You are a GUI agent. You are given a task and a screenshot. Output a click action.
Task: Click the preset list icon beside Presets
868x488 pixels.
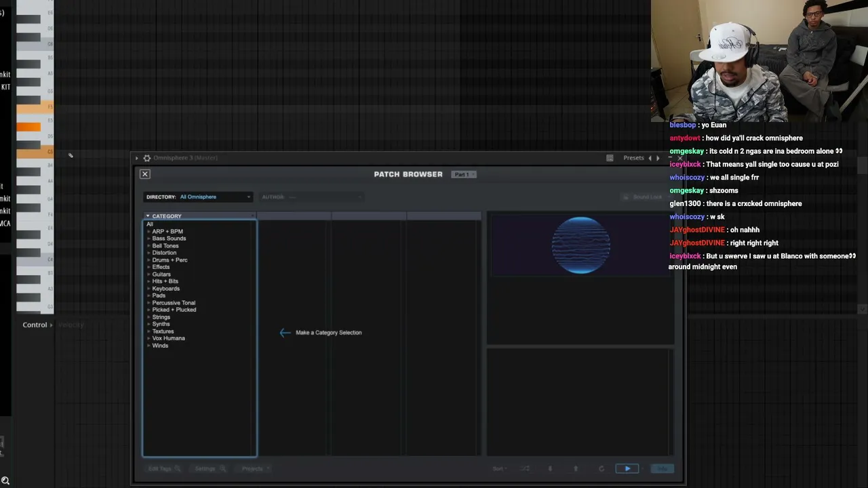click(x=610, y=158)
